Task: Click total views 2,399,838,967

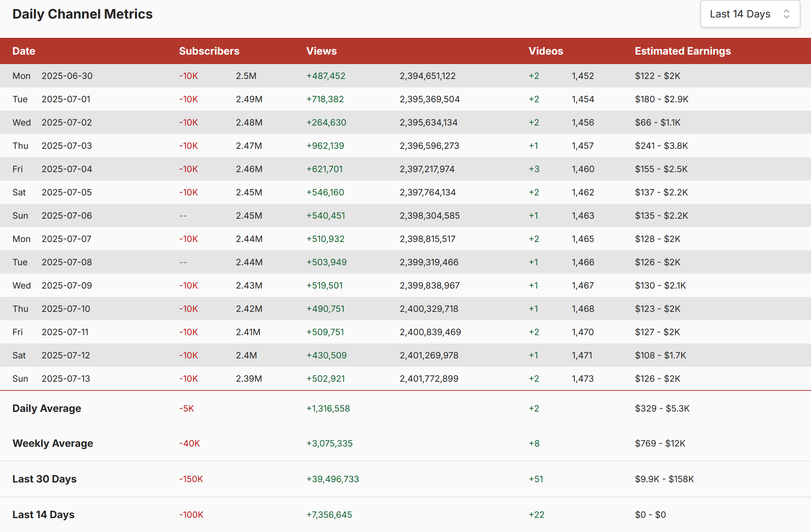Action: (430, 285)
